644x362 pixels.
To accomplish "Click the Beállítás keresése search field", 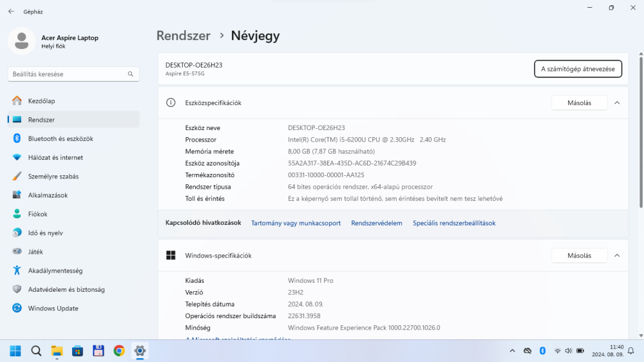I will click(68, 74).
